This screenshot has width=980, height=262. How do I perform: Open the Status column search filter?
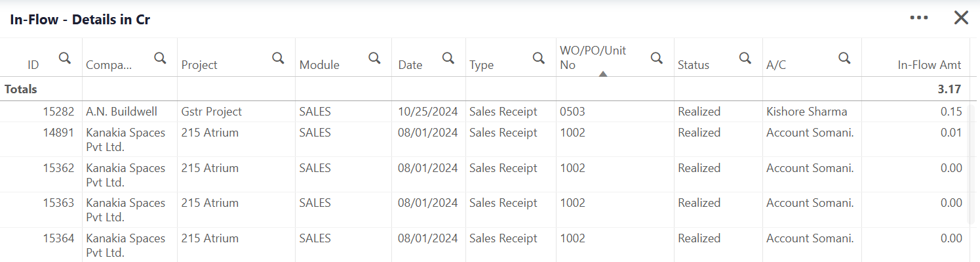[745, 58]
